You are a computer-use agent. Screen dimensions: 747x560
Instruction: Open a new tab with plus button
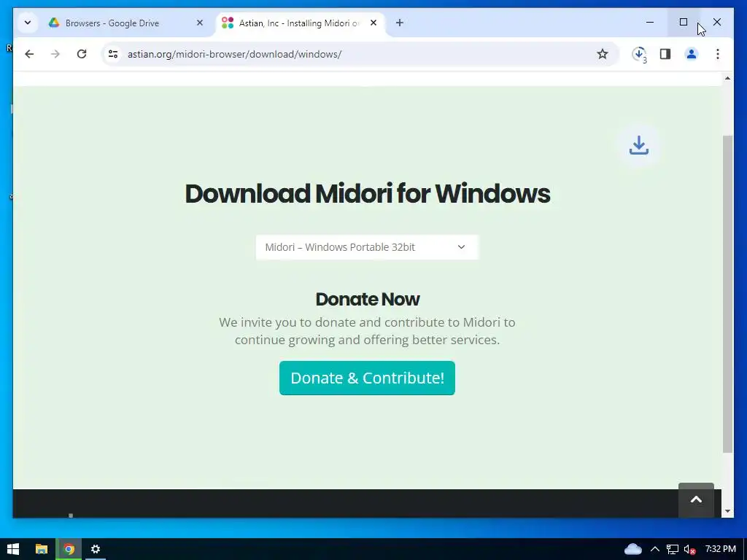399,23
